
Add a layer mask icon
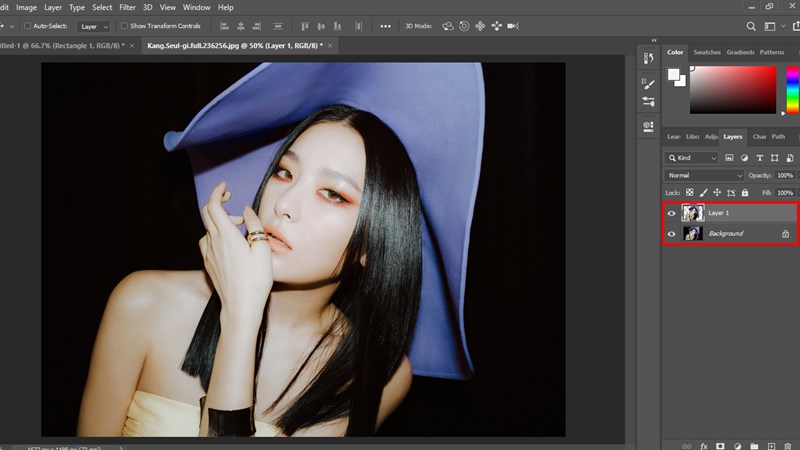click(720, 446)
